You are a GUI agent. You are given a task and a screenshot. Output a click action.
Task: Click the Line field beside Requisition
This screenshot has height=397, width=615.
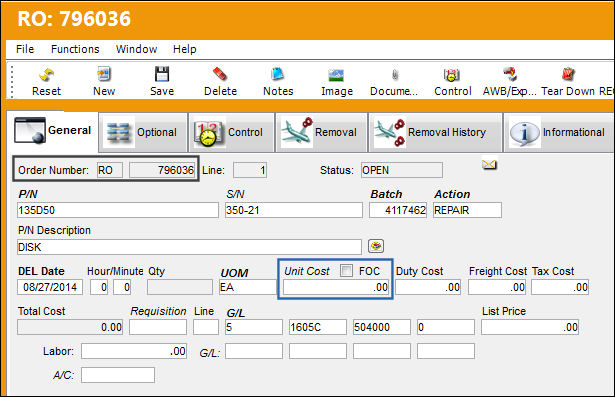[206, 327]
